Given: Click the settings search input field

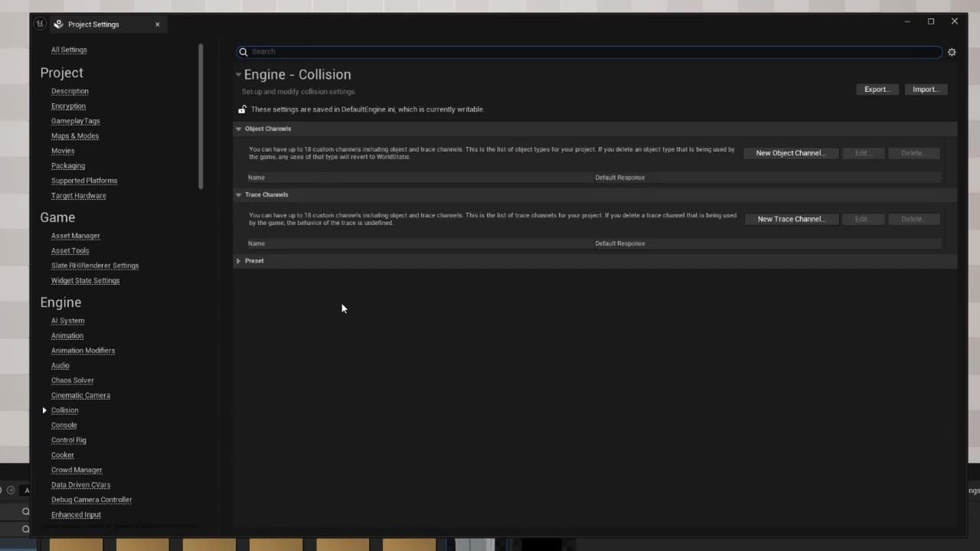Looking at the screenshot, I should pos(590,52).
